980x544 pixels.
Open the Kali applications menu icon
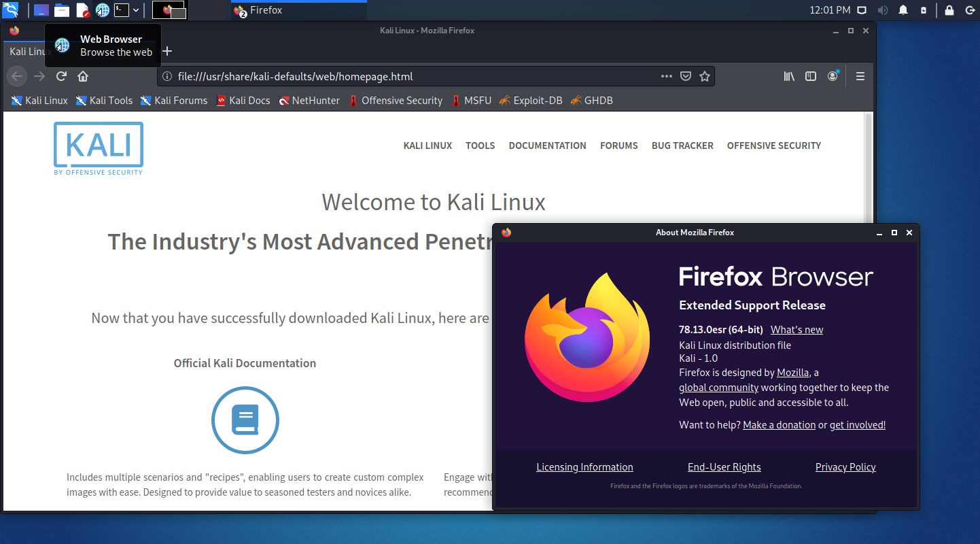coord(11,10)
